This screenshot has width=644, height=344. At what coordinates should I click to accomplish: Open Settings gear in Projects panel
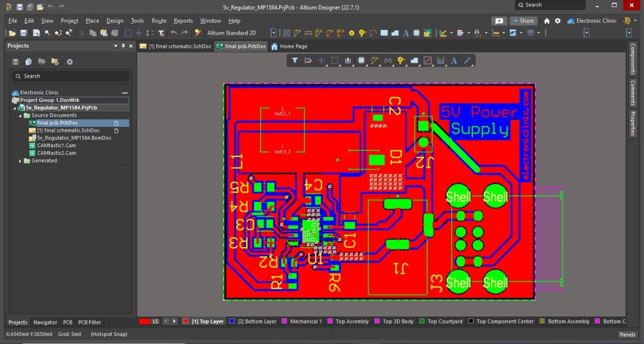coord(69,61)
